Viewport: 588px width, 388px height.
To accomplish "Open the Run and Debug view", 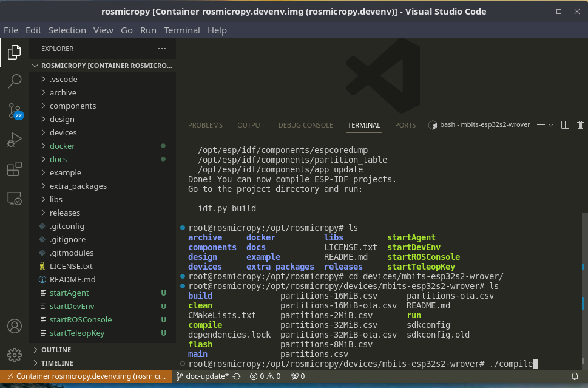I will 14,140.
